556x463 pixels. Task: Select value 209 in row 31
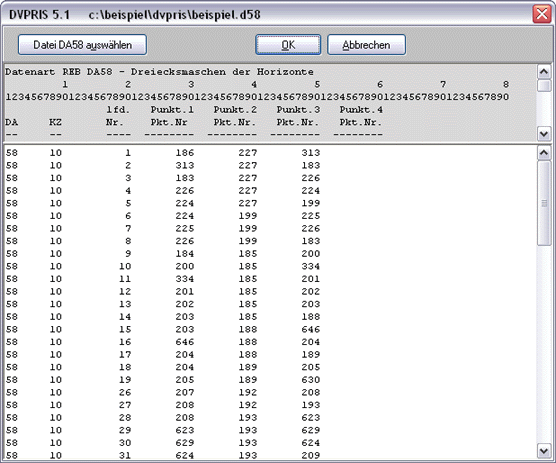coord(311,455)
